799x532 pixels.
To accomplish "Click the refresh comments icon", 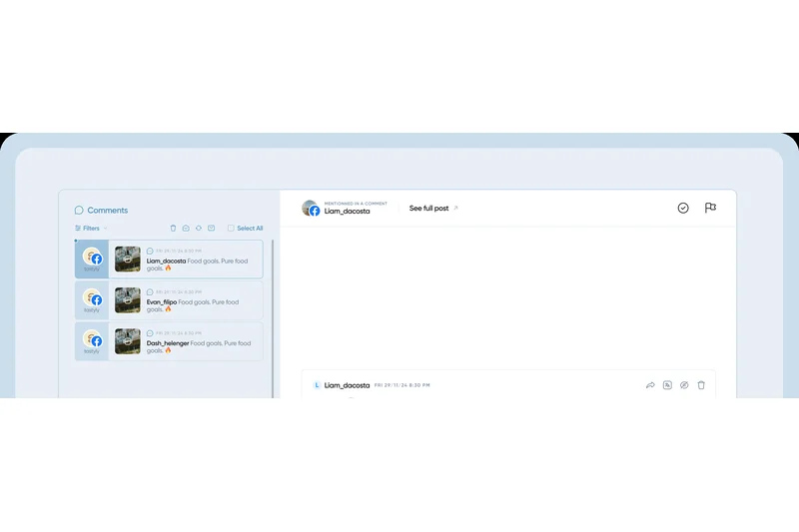I will click(x=198, y=229).
